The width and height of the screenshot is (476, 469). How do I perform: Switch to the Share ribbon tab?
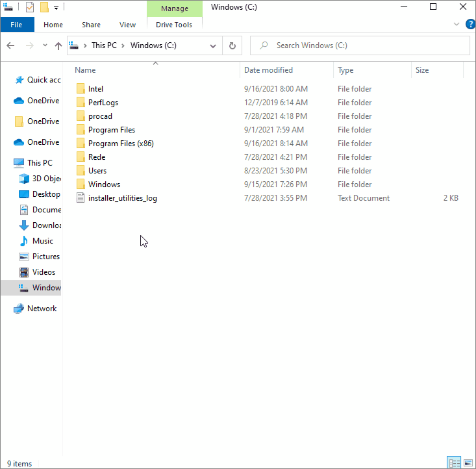pyautogui.click(x=91, y=25)
